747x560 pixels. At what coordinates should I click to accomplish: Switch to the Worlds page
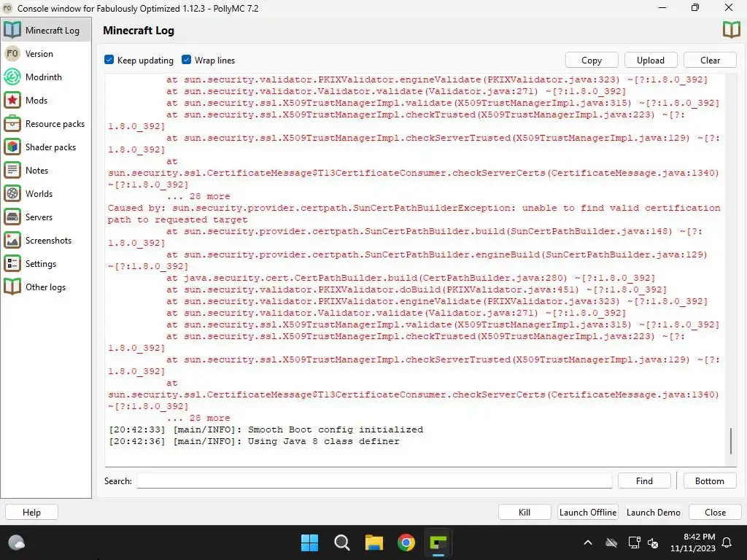coord(46,193)
